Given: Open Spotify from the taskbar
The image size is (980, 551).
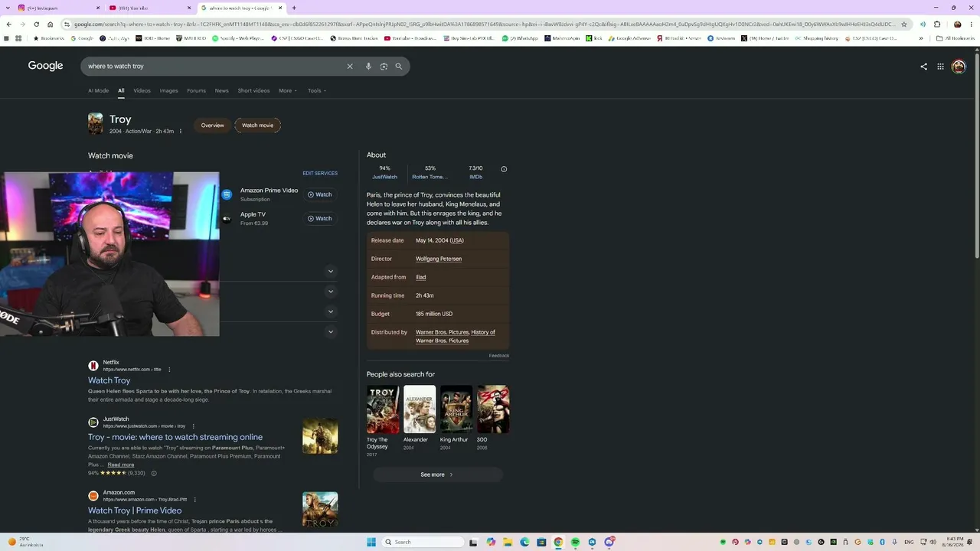Looking at the screenshot, I should click(x=575, y=543).
